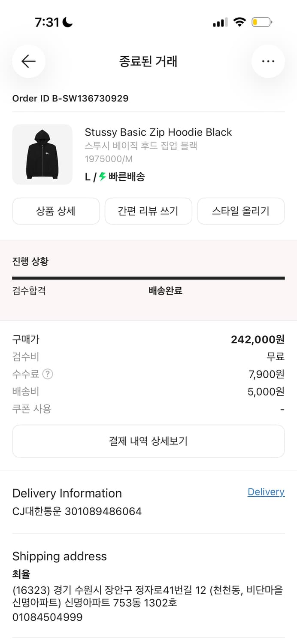Click the green lightning fast-delivery icon
Viewport: 297px width, 644px height.
[102, 176]
